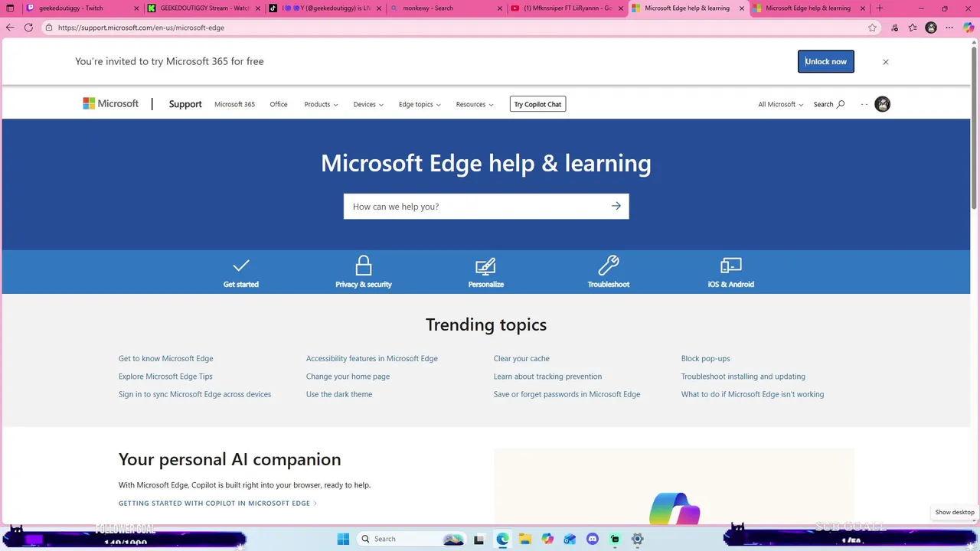Open the Windows Start menu
Viewport: 980px width, 551px height.
tap(343, 539)
